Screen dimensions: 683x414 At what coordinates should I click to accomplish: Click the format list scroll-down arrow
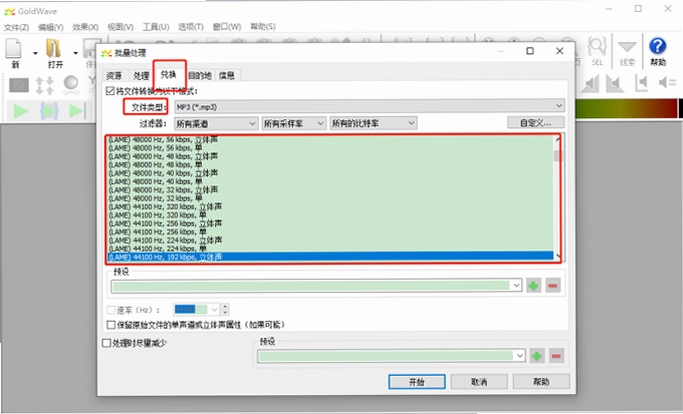tap(558, 257)
